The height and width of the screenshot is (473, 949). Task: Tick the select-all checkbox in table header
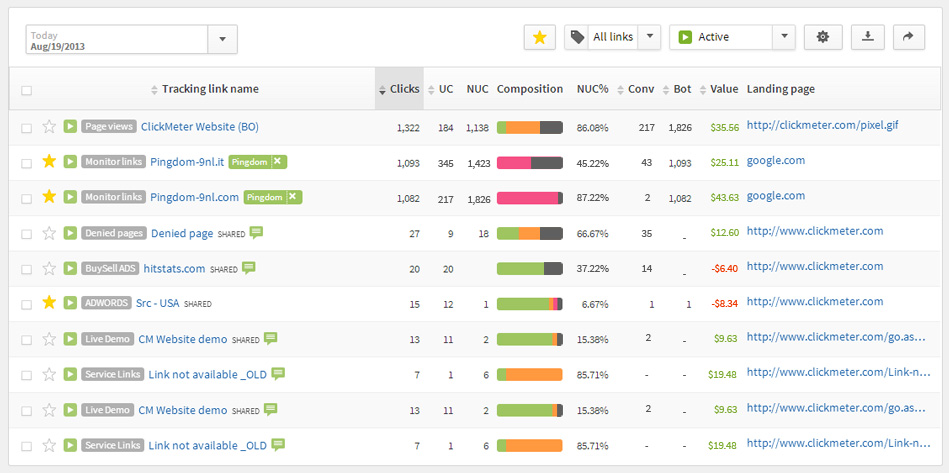[x=26, y=90]
